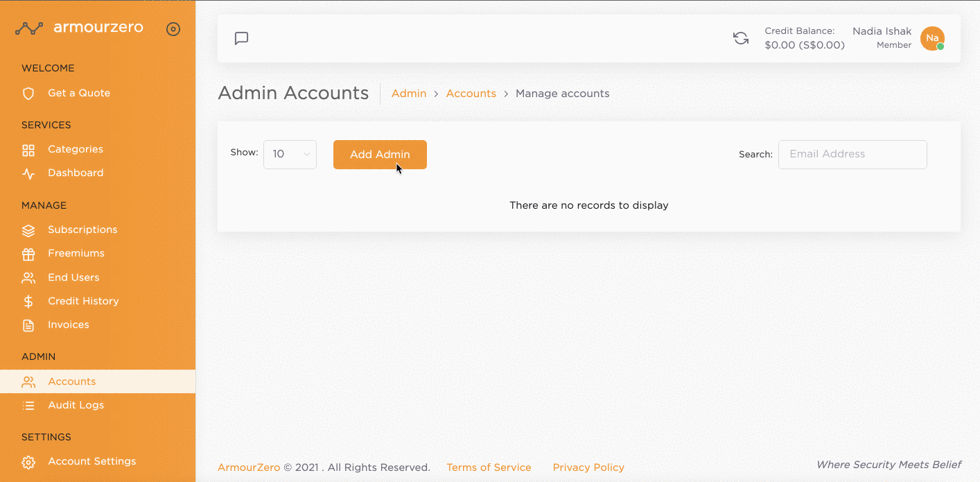
Task: Click the armourzero logo graph icon
Action: point(29,28)
